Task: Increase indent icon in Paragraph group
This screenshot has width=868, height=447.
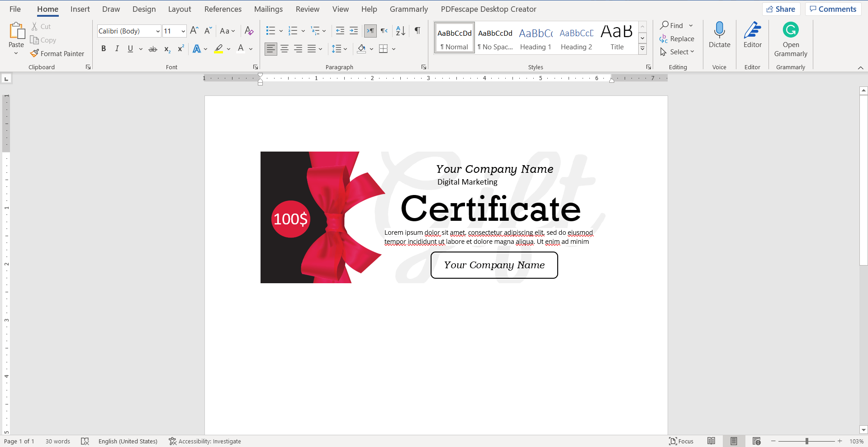Action: [354, 31]
